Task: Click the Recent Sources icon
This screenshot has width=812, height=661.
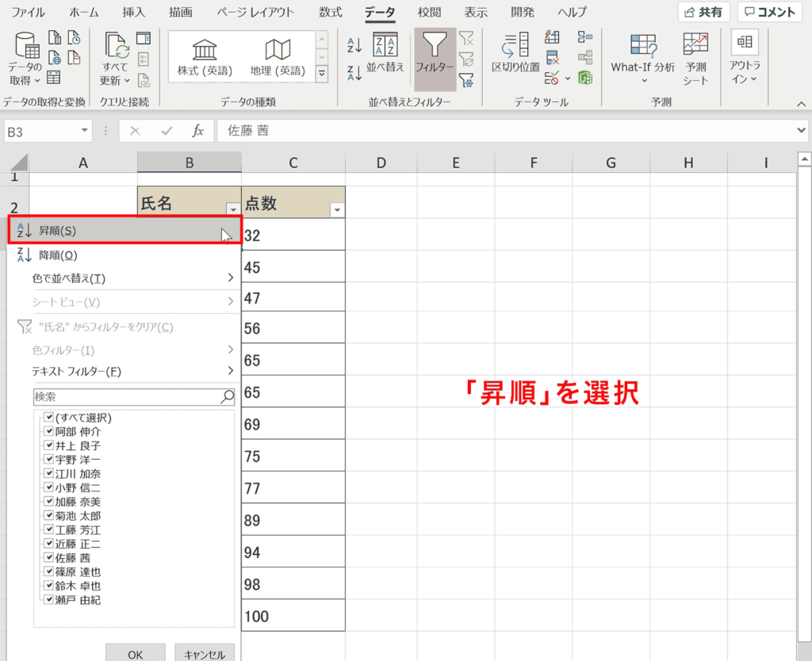Action: (x=74, y=38)
